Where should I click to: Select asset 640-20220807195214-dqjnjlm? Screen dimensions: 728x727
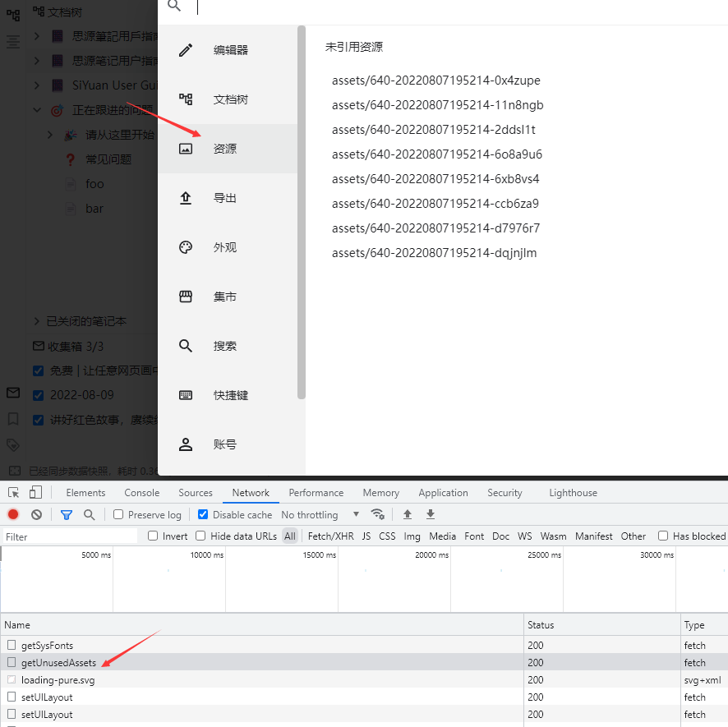click(x=434, y=252)
